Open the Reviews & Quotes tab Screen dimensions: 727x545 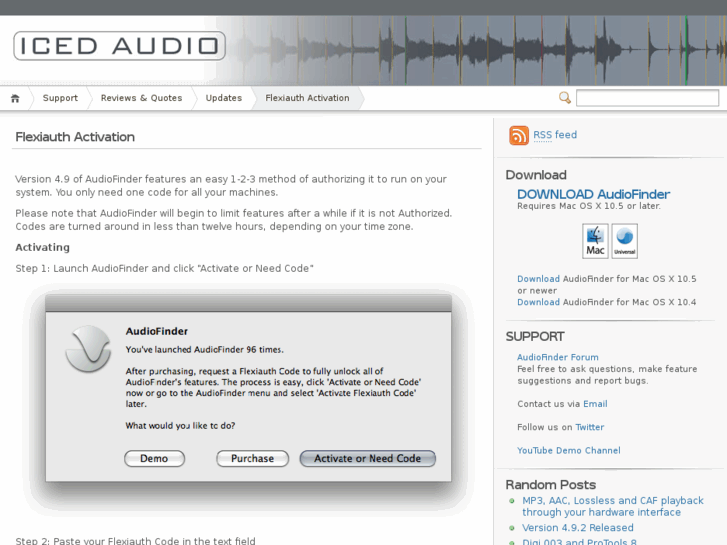141,98
